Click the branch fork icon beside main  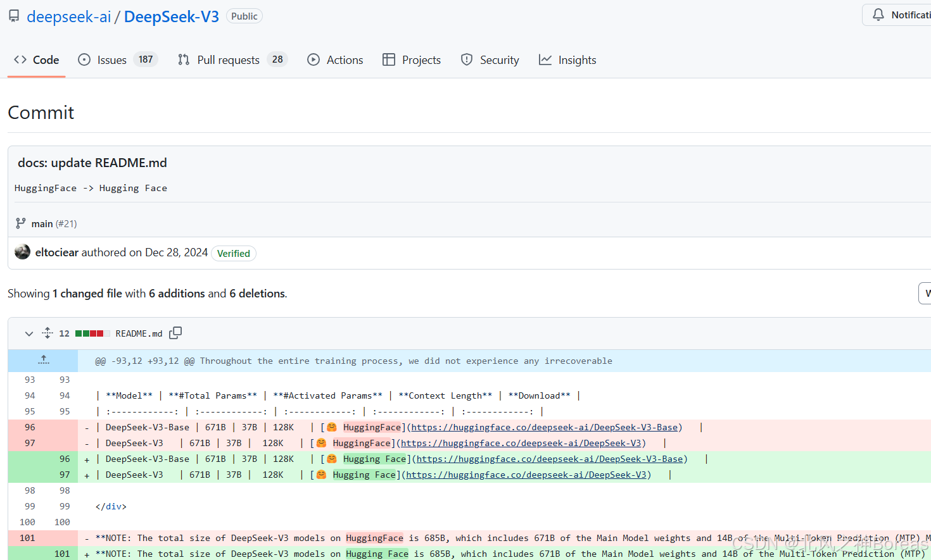click(x=21, y=223)
